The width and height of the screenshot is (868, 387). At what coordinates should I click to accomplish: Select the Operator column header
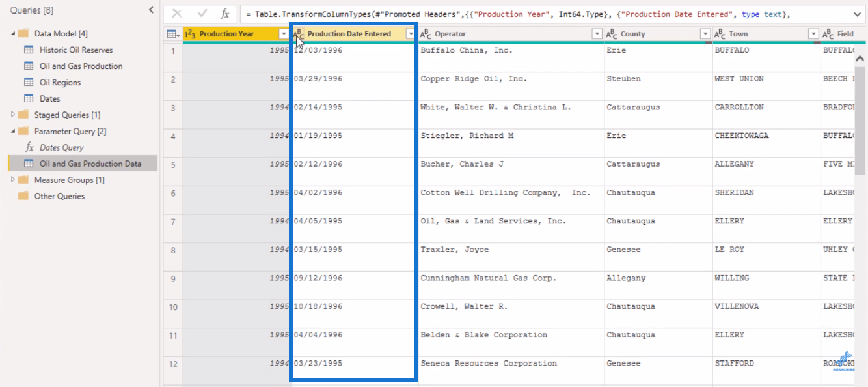coord(450,34)
